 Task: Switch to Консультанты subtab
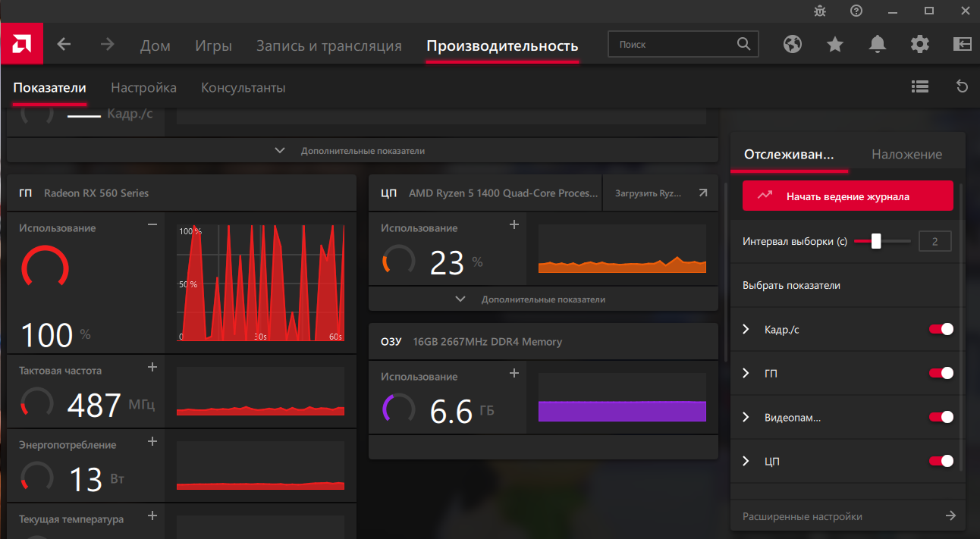point(243,88)
